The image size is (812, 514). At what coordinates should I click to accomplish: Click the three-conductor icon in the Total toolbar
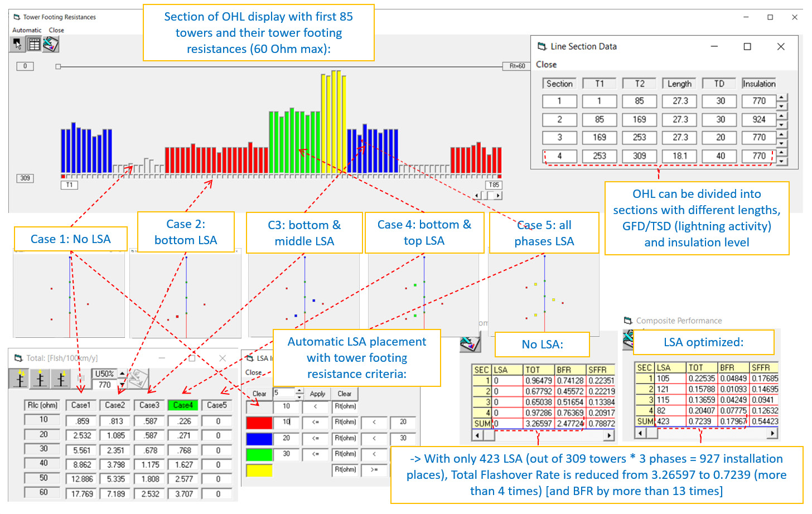tap(81, 378)
